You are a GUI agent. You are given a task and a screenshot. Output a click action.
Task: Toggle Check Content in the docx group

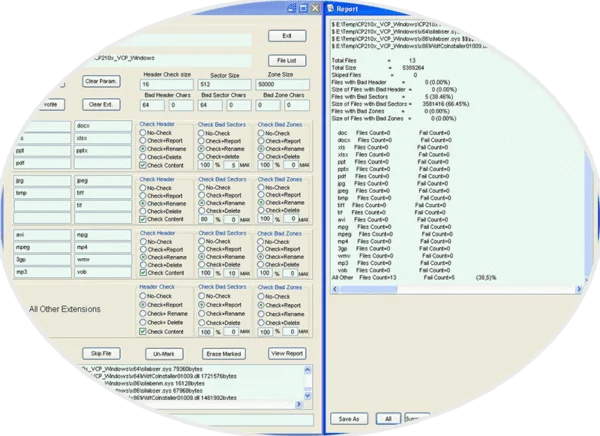(143, 164)
